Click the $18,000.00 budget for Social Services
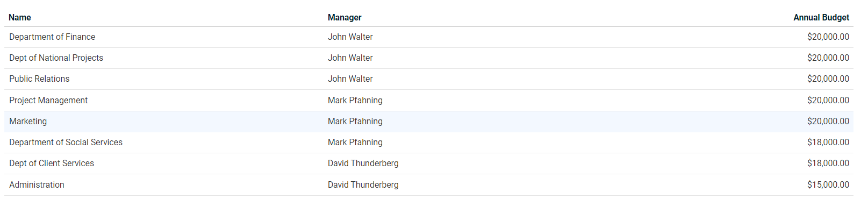This screenshot has width=868, height=206. (x=828, y=143)
